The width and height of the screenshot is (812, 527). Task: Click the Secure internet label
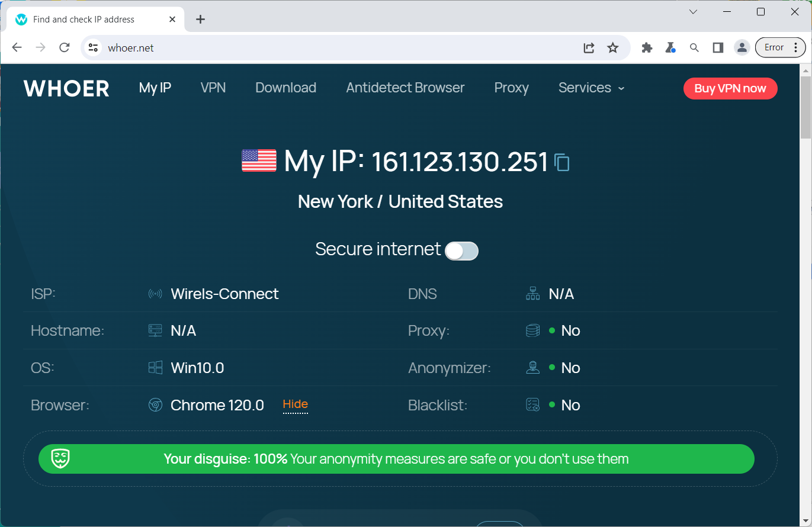(378, 249)
